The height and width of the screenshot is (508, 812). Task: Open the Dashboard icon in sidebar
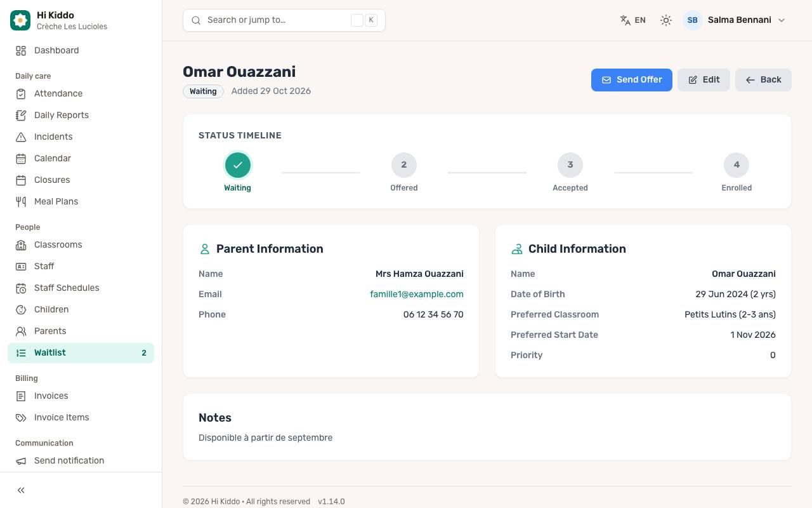[x=21, y=51]
